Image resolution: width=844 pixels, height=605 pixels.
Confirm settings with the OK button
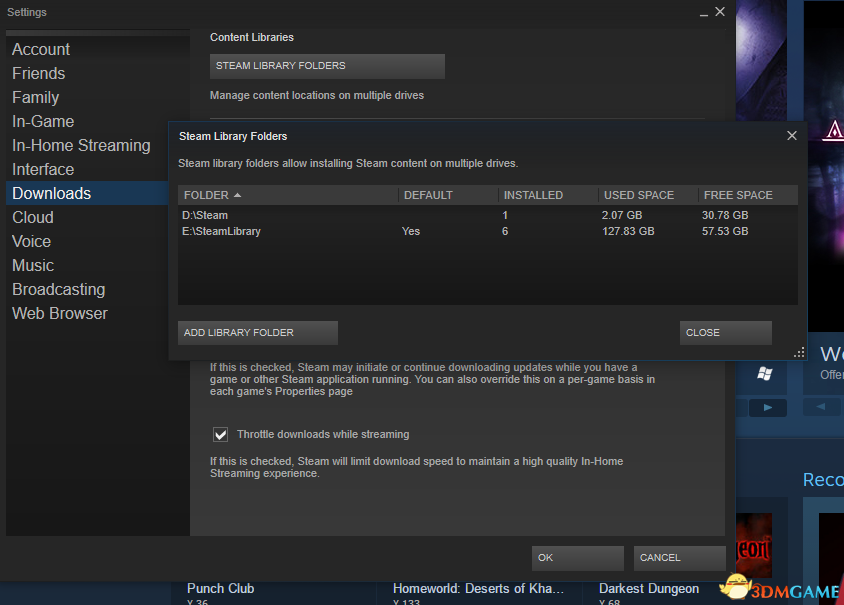click(x=578, y=558)
